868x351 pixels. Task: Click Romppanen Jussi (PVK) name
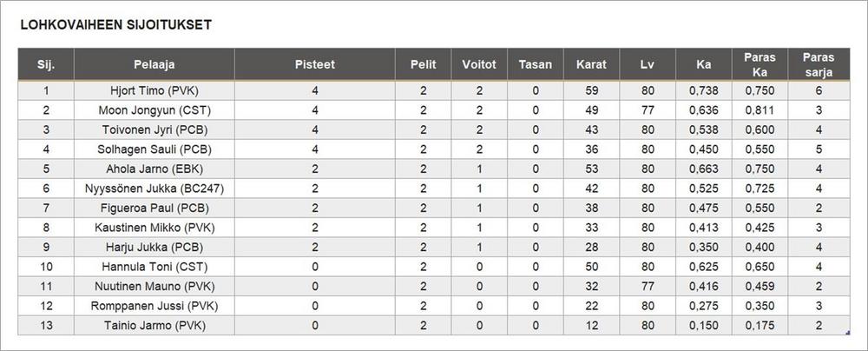(x=154, y=306)
